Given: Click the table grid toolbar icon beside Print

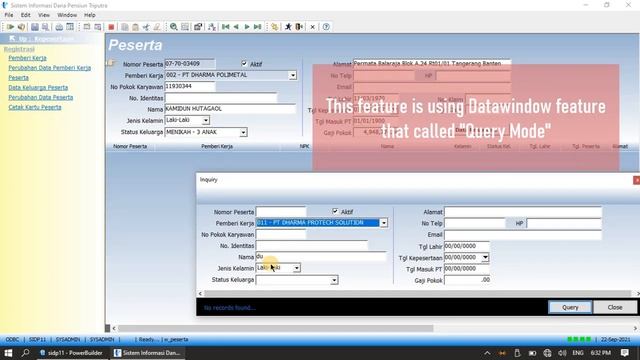Looking at the screenshot, I should pyautogui.click(x=70, y=27).
